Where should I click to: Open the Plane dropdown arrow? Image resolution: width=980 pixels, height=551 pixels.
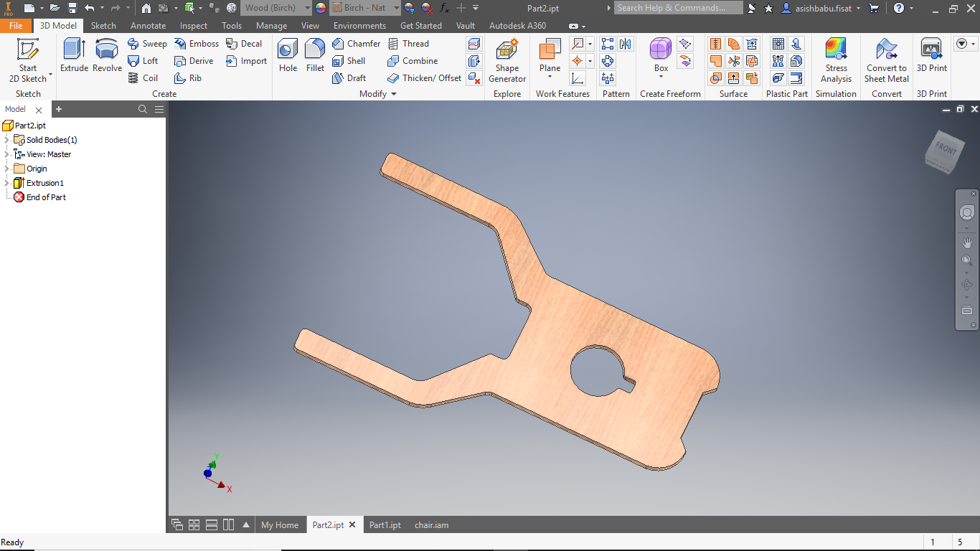coord(550,77)
